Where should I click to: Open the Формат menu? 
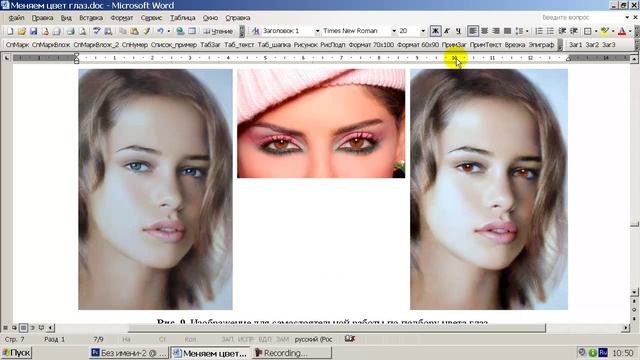click(x=122, y=18)
